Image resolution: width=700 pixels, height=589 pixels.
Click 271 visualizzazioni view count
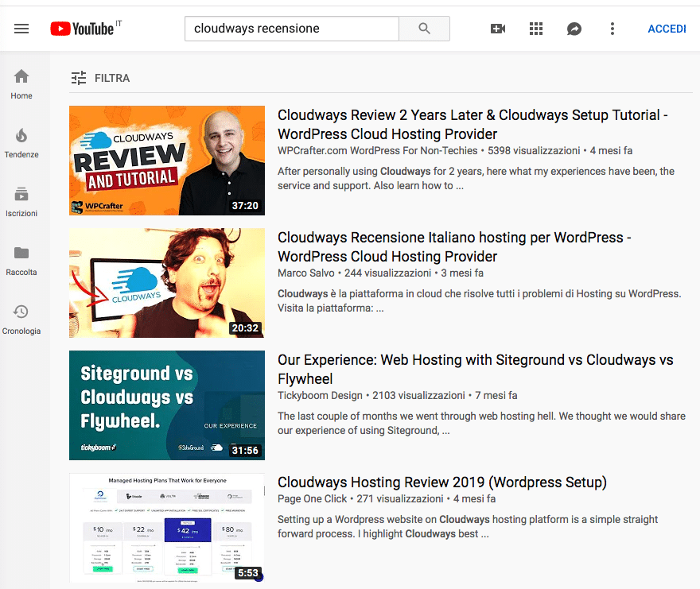pyautogui.click(x=399, y=499)
